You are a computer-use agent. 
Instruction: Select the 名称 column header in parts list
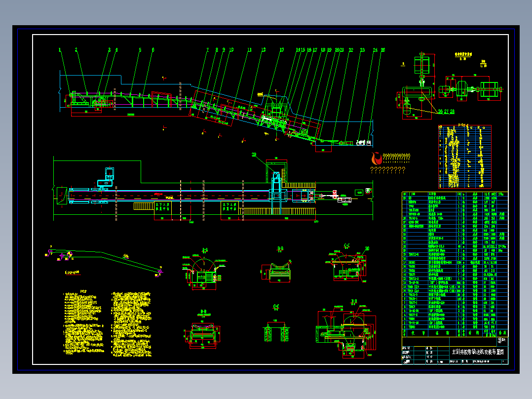click(x=442, y=333)
